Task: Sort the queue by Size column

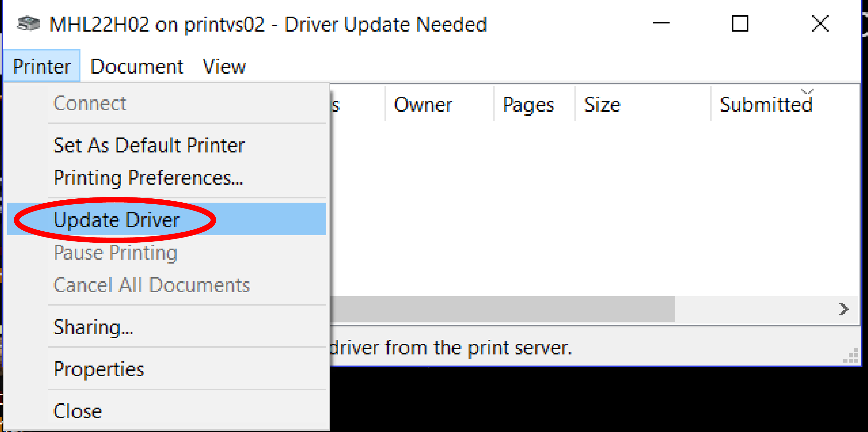Action: click(643, 105)
